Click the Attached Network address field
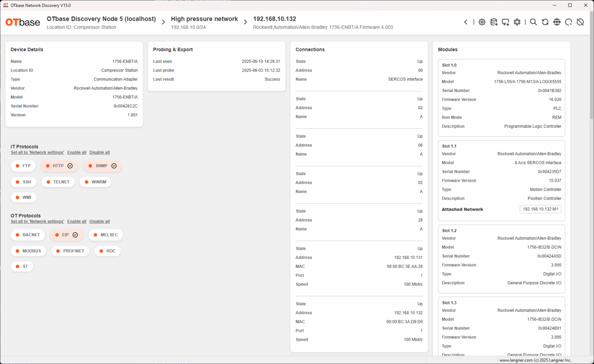Screen dimensions: 594x364 (540, 209)
